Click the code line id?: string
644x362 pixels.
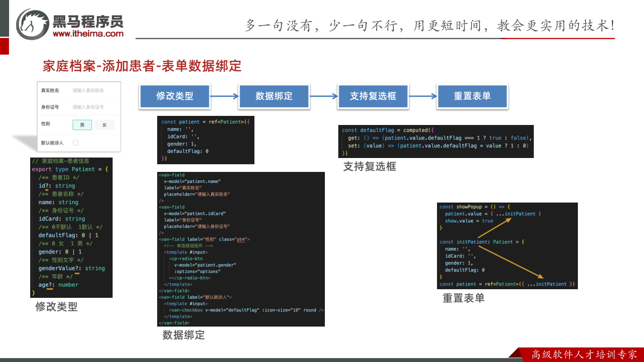pos(57,186)
